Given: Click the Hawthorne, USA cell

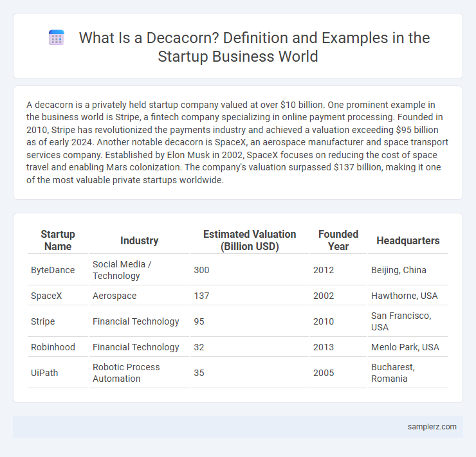Looking at the screenshot, I should (x=408, y=296).
